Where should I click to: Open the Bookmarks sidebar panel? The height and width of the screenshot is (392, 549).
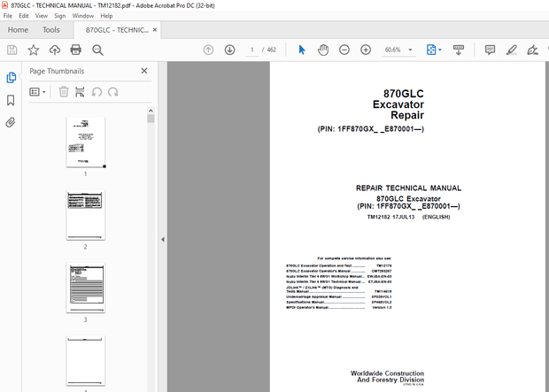(11, 100)
